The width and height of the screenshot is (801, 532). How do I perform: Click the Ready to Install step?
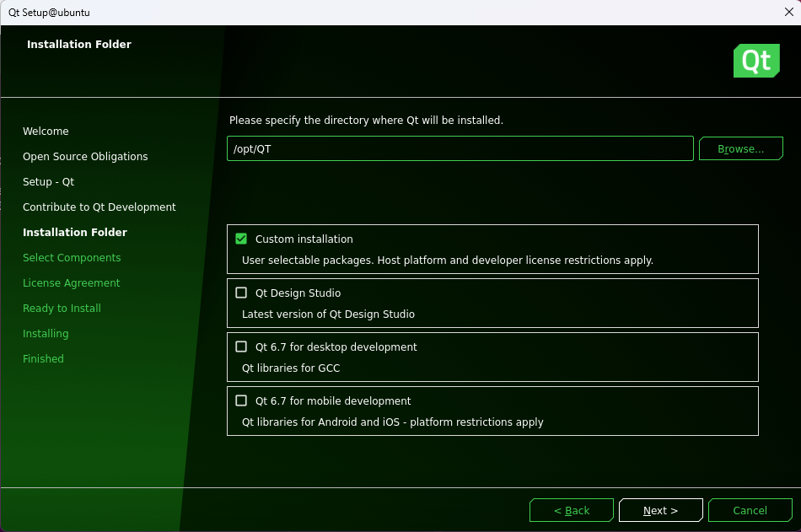[62, 309]
